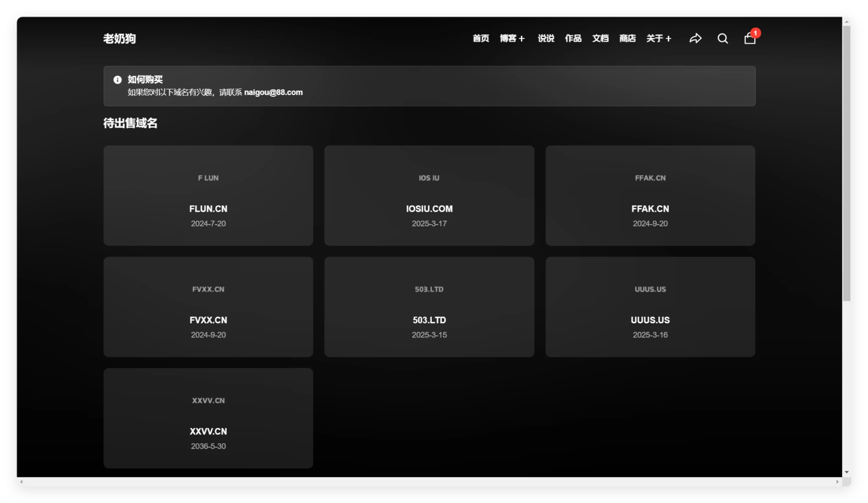Click the horizontal scroll right arrow
Image resolution: width=868 pixels, height=503 pixels.
837,482
